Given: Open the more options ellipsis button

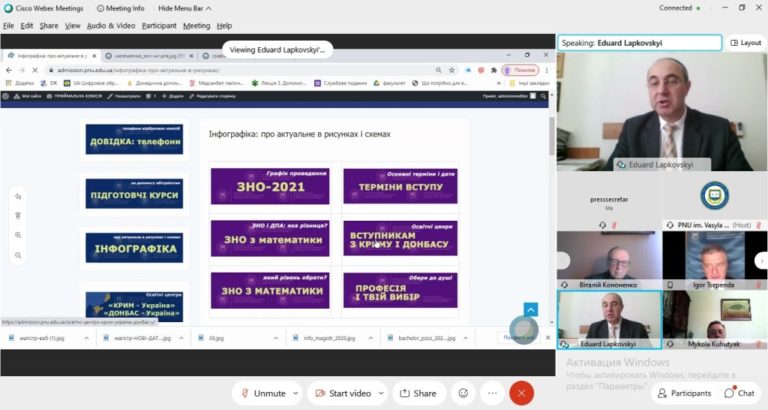Looking at the screenshot, I should coord(492,393).
